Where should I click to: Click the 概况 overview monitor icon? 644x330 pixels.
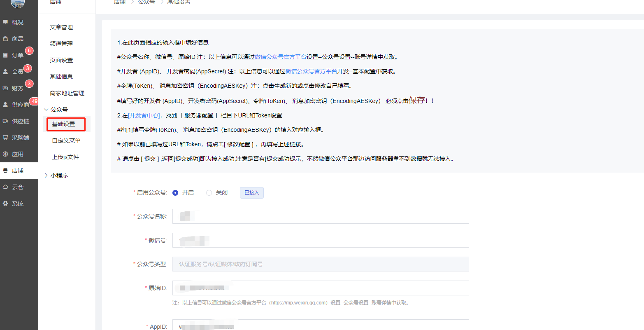[5, 22]
